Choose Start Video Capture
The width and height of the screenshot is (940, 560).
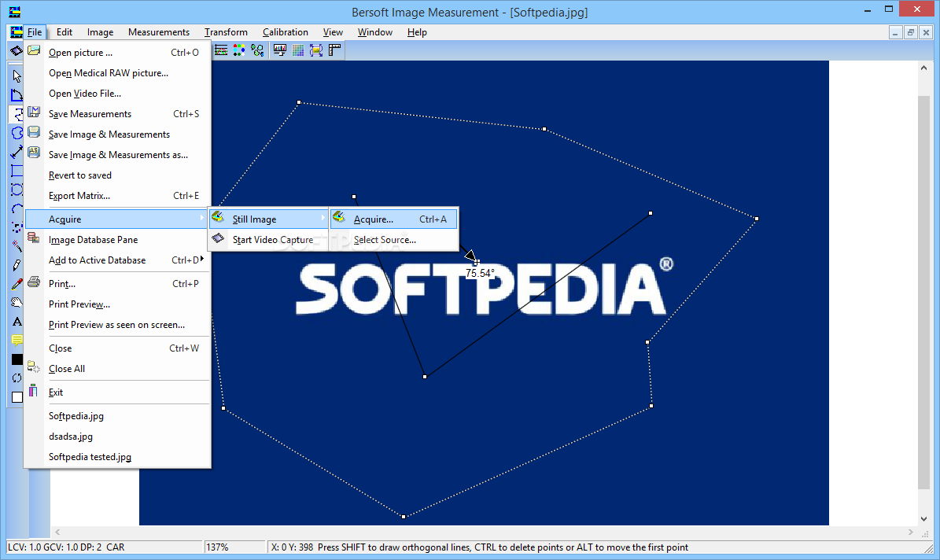(x=268, y=239)
